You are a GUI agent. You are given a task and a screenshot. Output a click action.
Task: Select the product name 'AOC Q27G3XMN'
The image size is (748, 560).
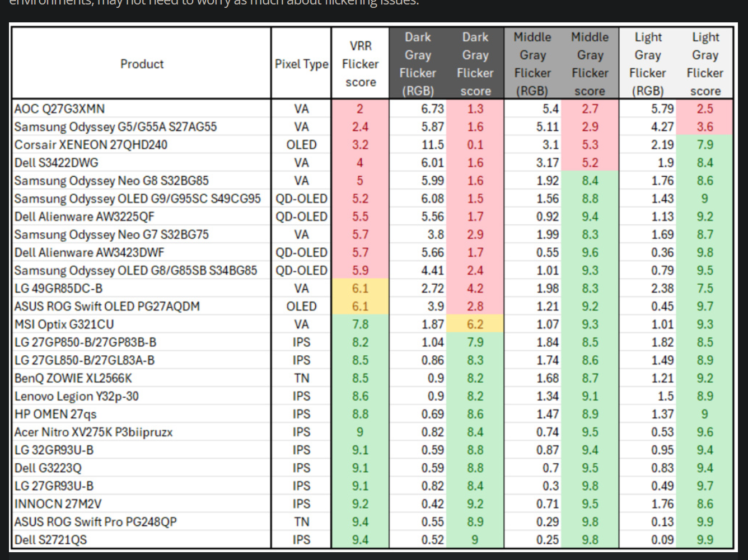59,109
